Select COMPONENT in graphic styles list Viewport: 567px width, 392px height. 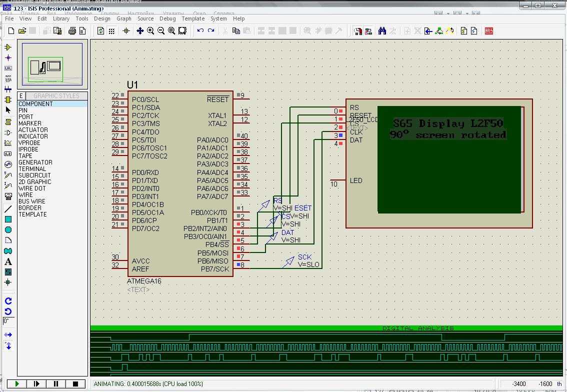tap(52, 104)
